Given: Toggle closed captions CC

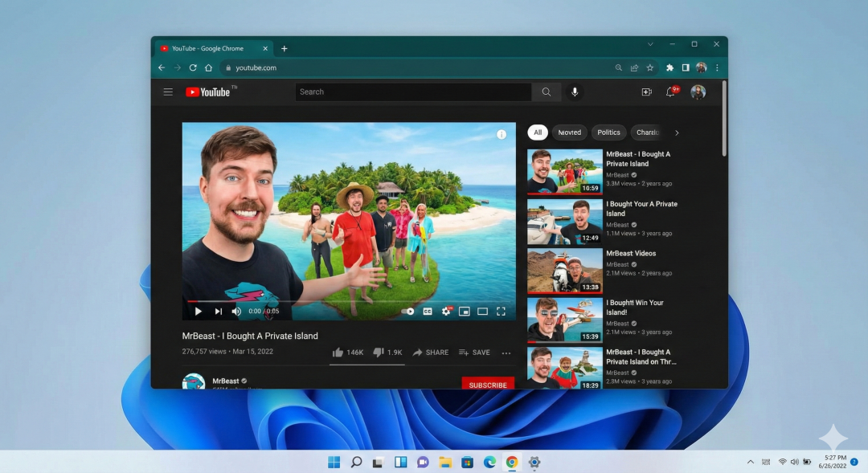Looking at the screenshot, I should tap(428, 312).
